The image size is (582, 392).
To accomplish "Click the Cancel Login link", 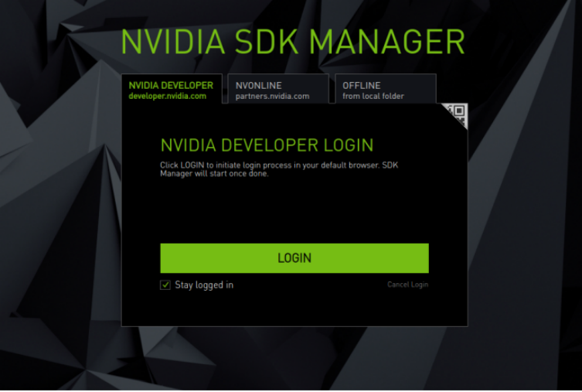I will click(407, 285).
